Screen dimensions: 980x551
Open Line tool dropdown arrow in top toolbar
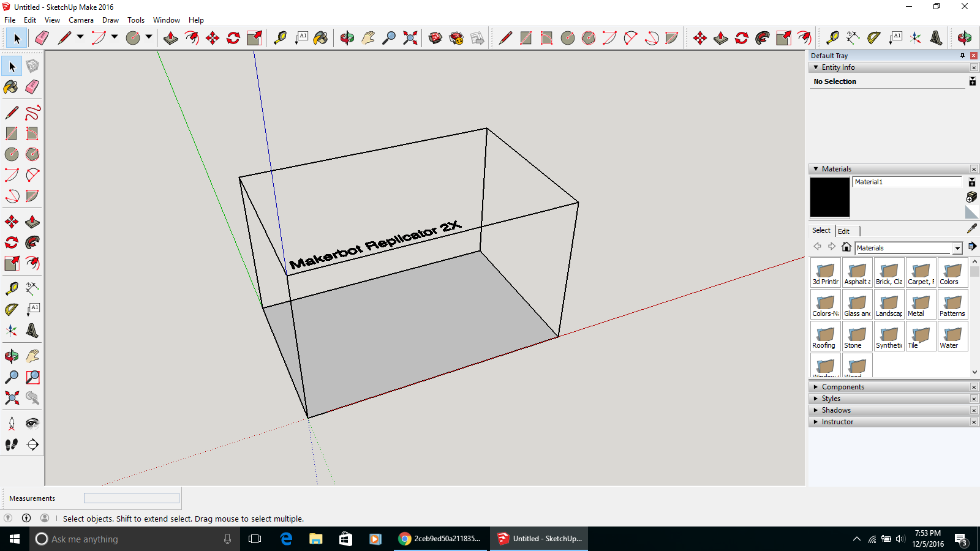80,37
